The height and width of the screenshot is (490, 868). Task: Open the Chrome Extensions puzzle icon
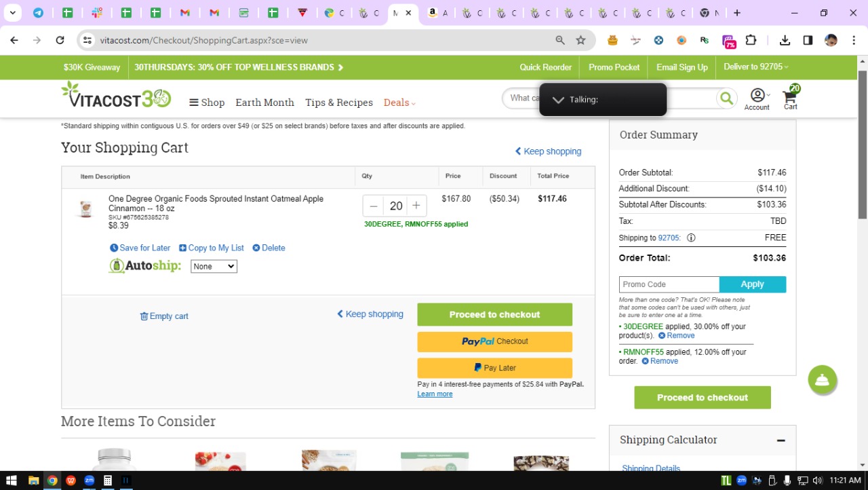pyautogui.click(x=751, y=40)
